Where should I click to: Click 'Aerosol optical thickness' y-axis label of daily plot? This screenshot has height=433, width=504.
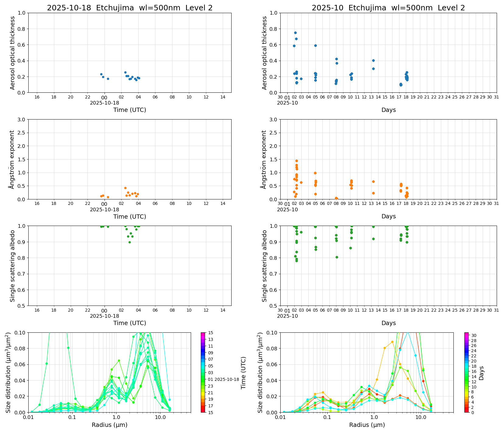point(12,53)
